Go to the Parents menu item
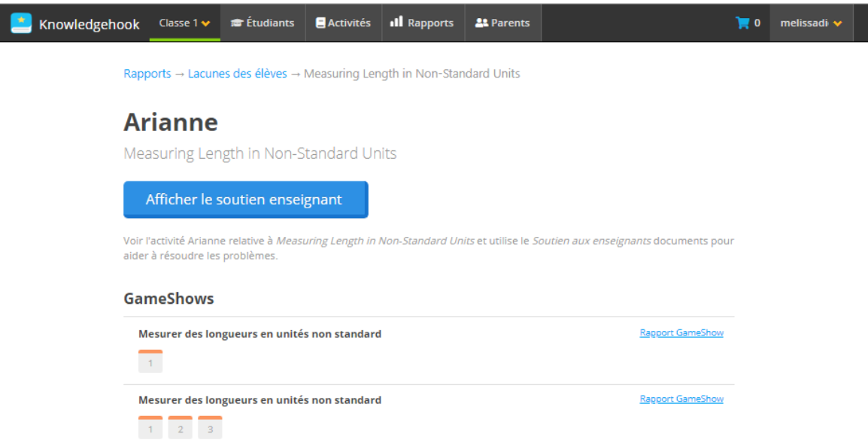 pos(502,23)
